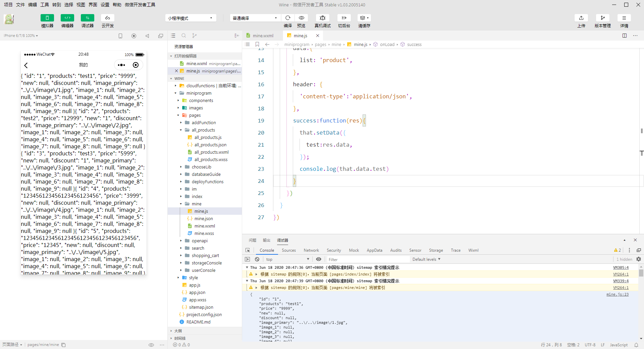Screen dimensions: 644x349
Task: Switch to the mine.wxml editor tab
Action: coord(263,36)
